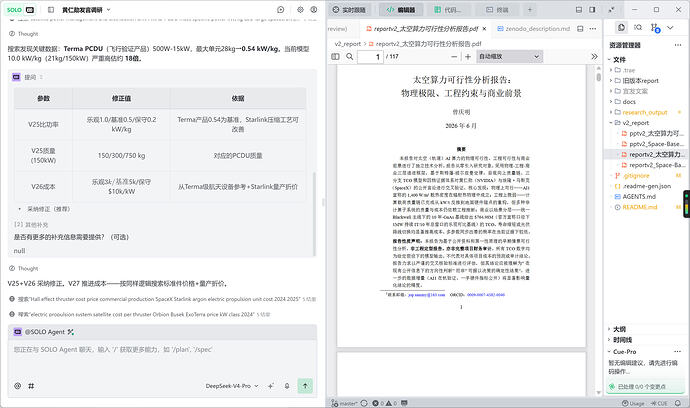Open the user account avatar icon
690x408 pixels.
tap(314, 9)
